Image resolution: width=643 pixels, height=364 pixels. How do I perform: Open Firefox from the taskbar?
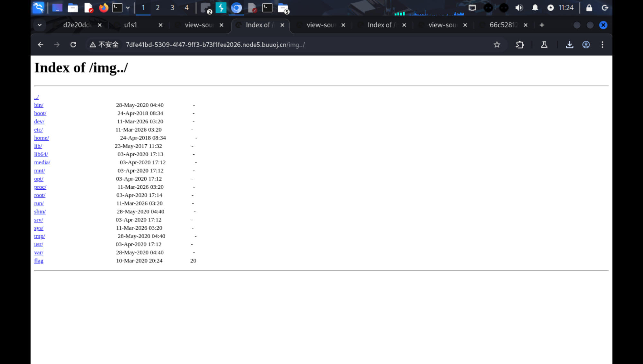pyautogui.click(x=104, y=8)
